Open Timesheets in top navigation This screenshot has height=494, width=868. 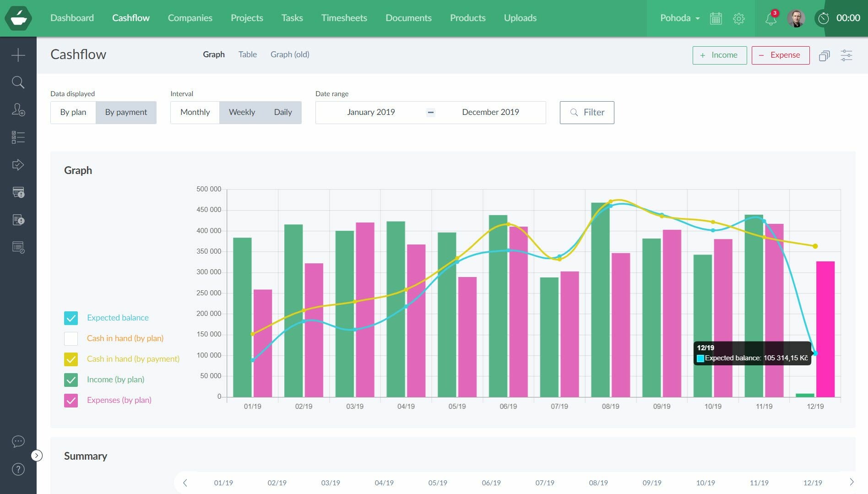click(x=344, y=18)
